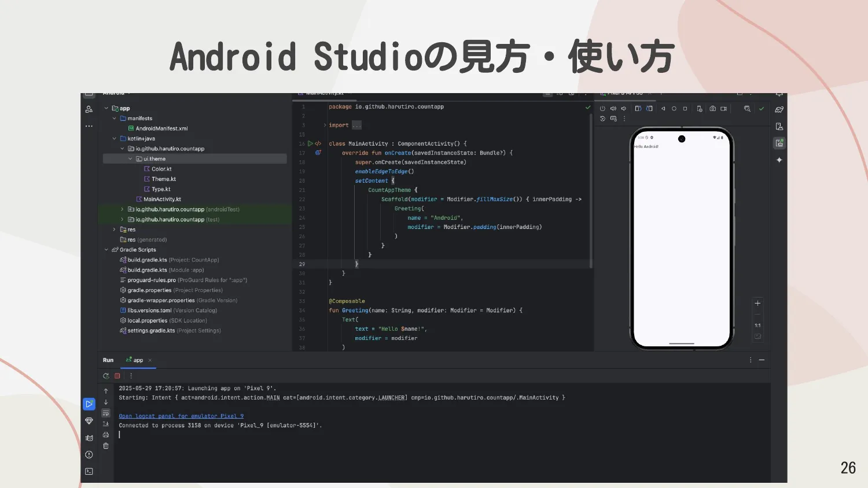Screen dimensions: 868x488
Task: Rotate the emulator screen counterclockwise
Action: click(x=638, y=109)
